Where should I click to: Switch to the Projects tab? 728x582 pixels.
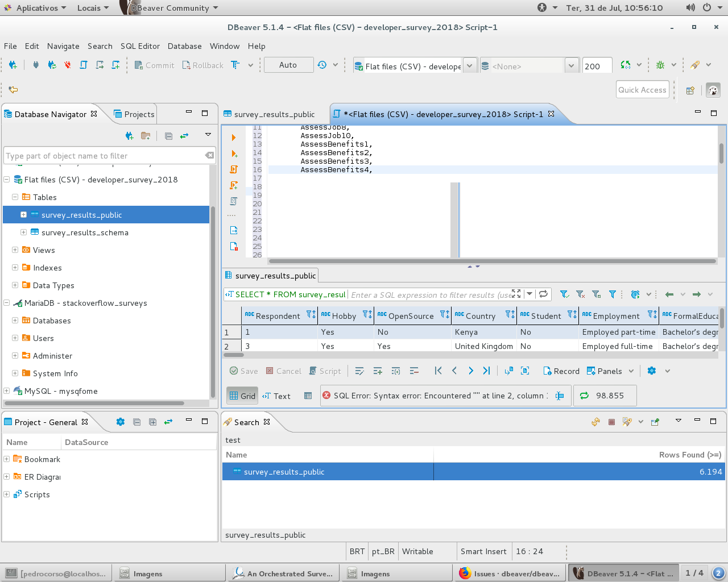coord(134,114)
